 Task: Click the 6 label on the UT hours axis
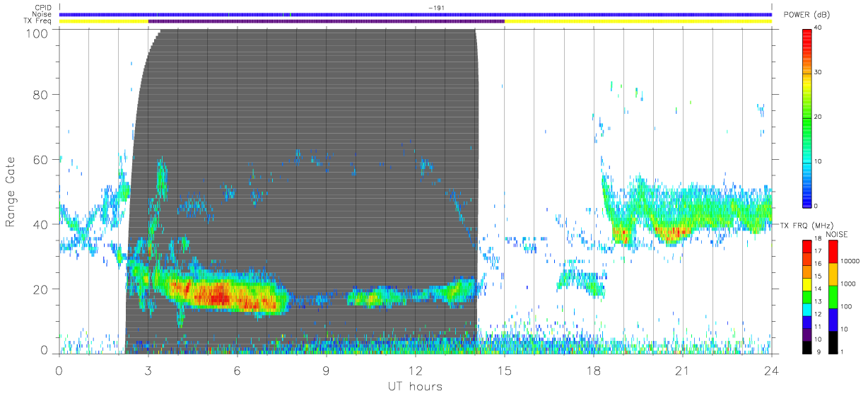237,369
